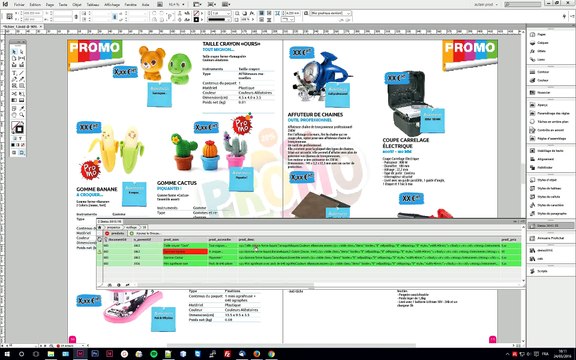Viewport: 576px width, 360px height.
Task: Open the workspace switcher dropdown
Action: [x=486, y=5]
